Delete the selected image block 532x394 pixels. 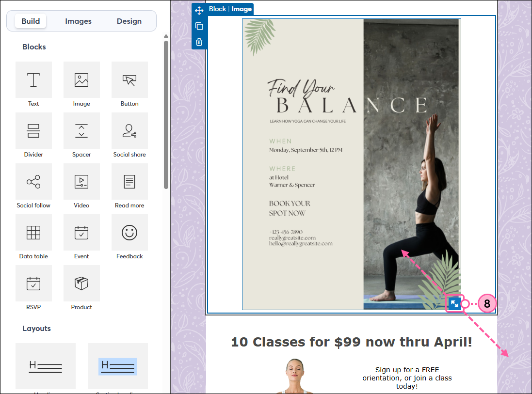[199, 42]
